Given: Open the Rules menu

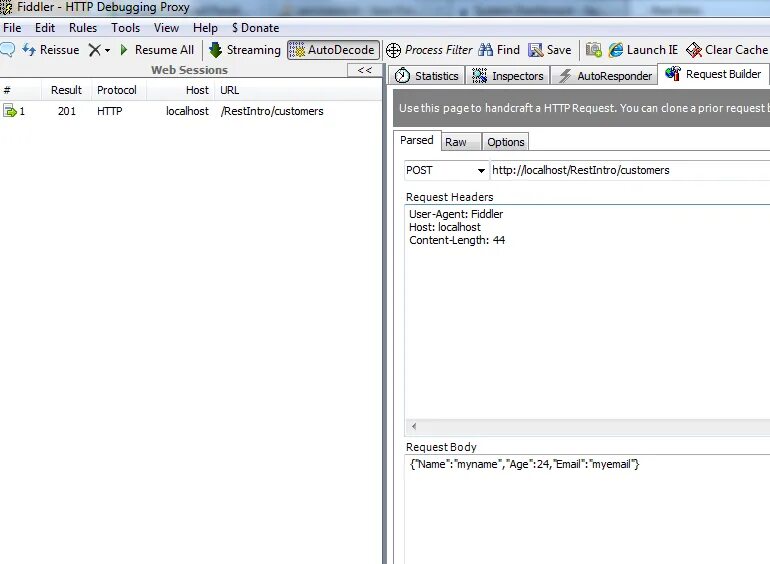Looking at the screenshot, I should (x=83, y=28).
